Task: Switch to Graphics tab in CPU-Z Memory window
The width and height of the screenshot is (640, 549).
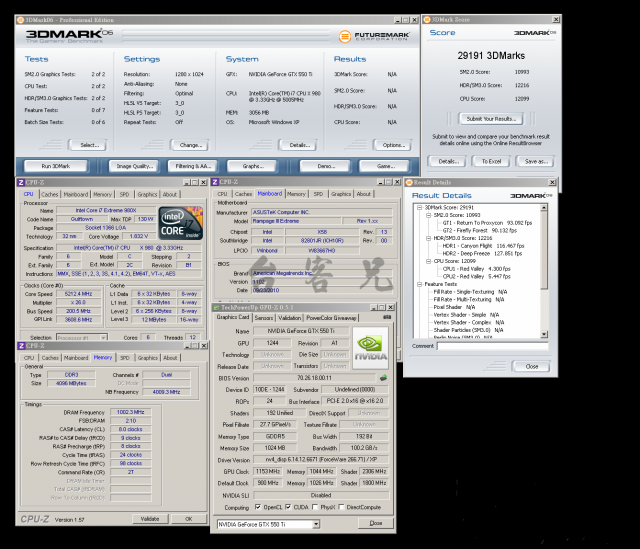Action: point(147,358)
